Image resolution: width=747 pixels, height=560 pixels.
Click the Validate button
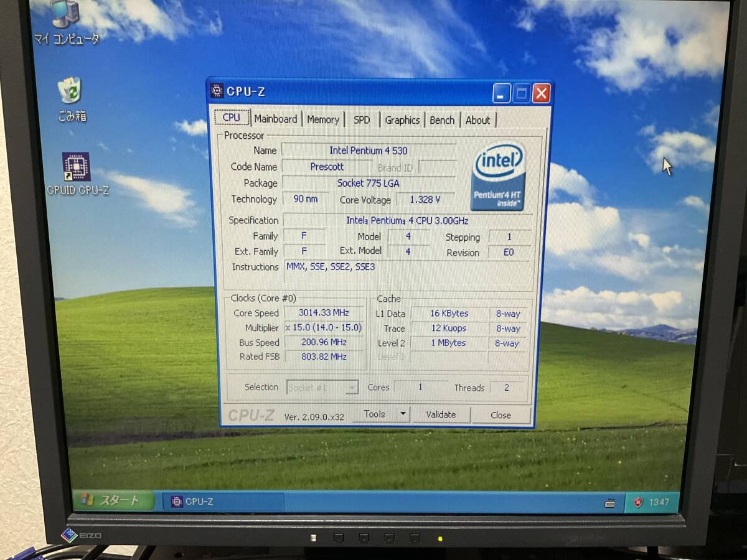tap(441, 414)
